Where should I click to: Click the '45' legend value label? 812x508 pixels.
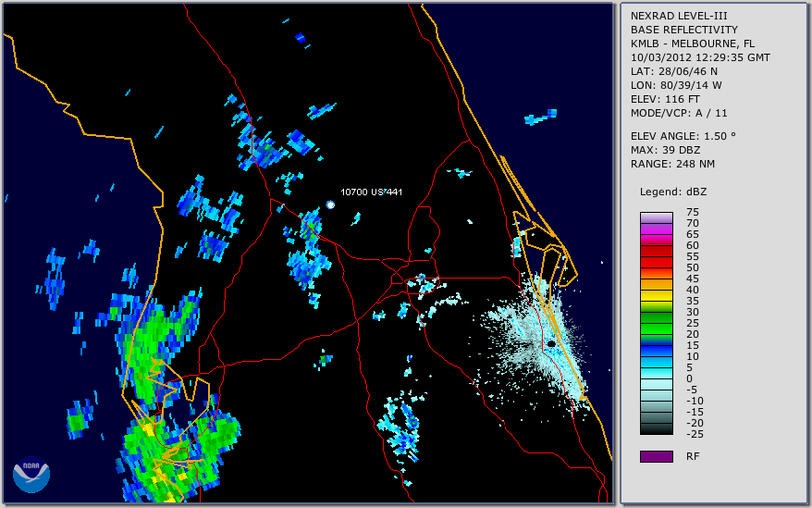click(x=693, y=279)
